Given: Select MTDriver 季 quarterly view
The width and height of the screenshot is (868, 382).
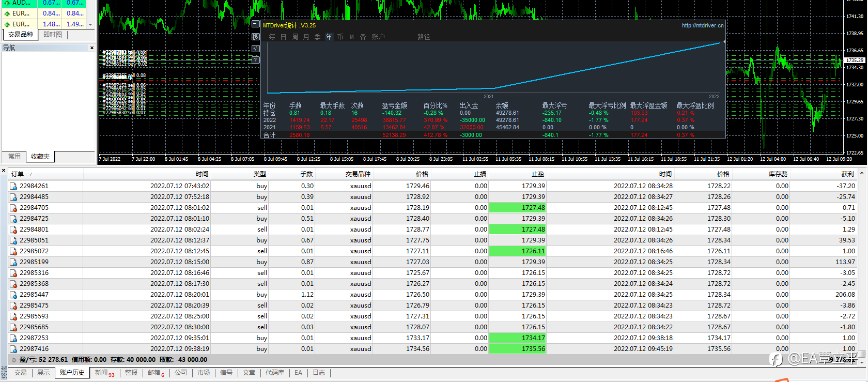Looking at the screenshot, I should click(318, 37).
